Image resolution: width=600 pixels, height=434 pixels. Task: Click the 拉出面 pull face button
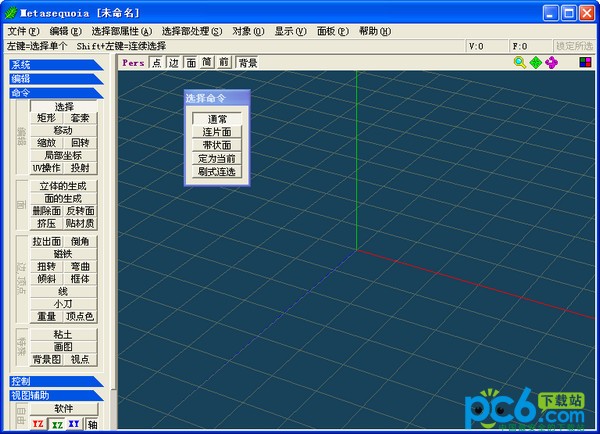click(x=46, y=241)
